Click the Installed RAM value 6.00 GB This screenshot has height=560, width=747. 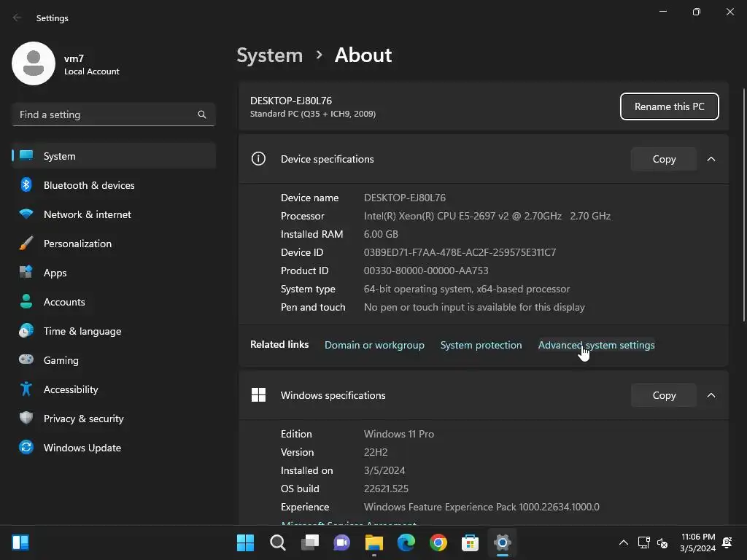coord(381,234)
